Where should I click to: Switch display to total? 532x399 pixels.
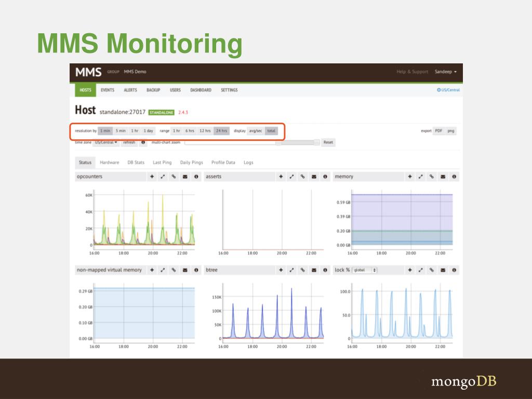[x=271, y=131]
